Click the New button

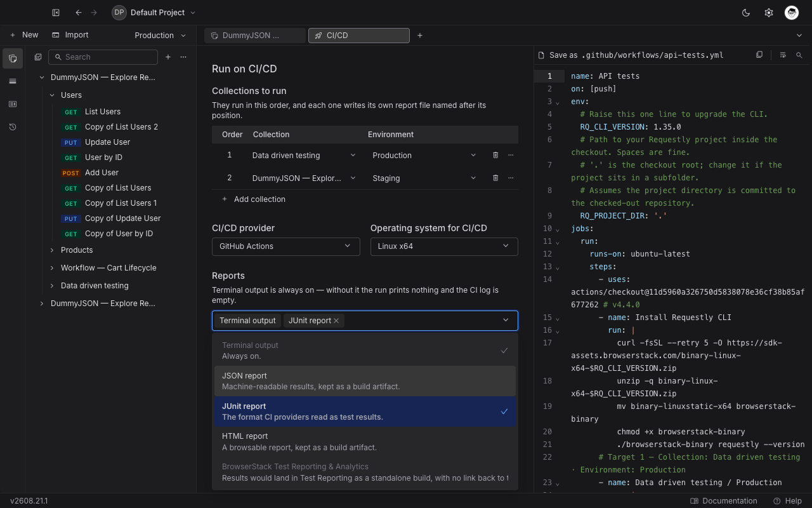click(24, 35)
